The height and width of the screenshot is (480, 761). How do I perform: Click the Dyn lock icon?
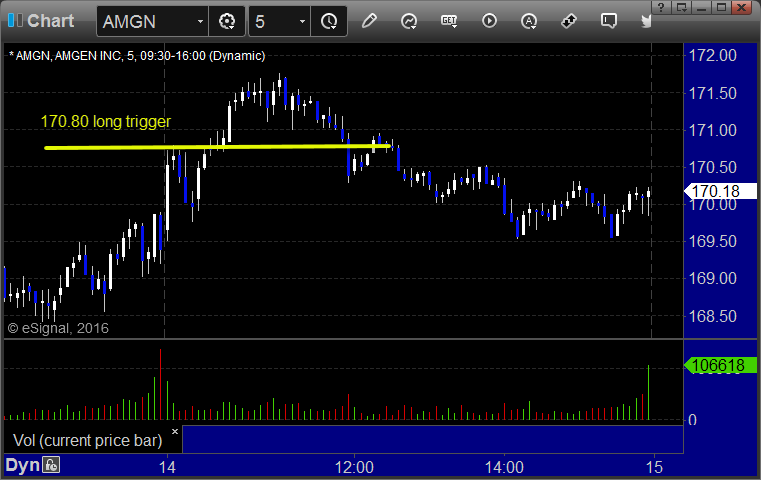click(x=51, y=465)
